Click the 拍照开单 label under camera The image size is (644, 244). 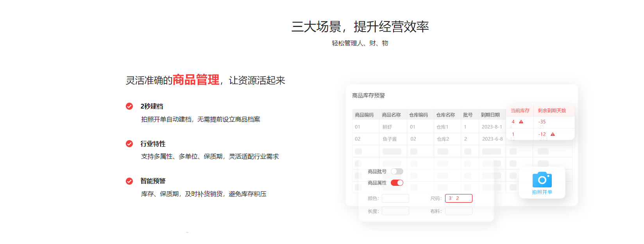point(542,192)
